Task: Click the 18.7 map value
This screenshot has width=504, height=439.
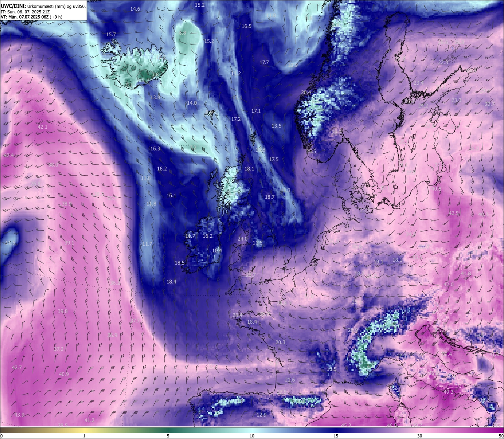Action: [270, 197]
